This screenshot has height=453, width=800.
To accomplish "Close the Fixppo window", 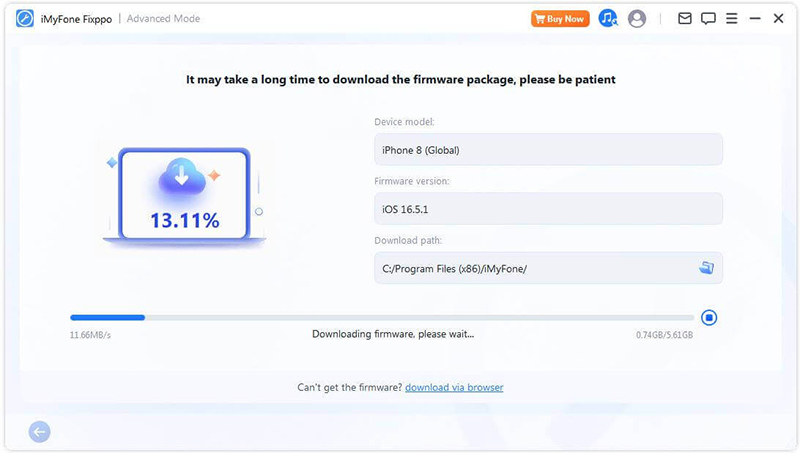I will pos(778,19).
